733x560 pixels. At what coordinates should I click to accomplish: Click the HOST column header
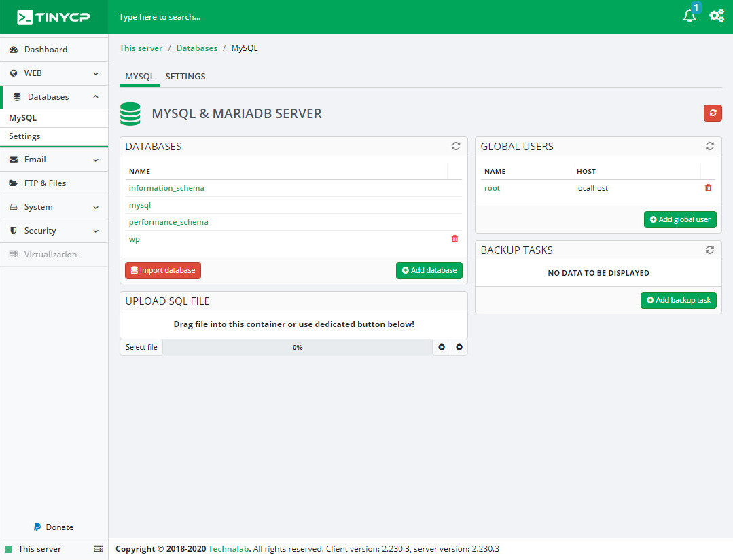point(586,172)
